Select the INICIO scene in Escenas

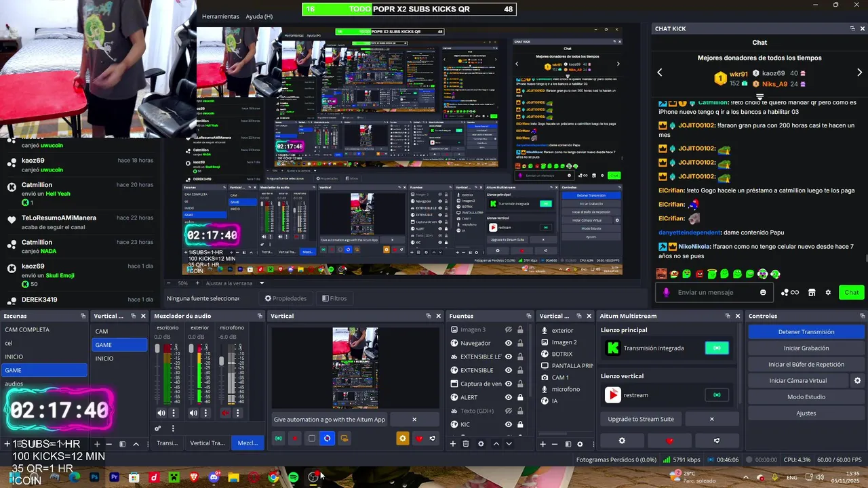[43, 357]
